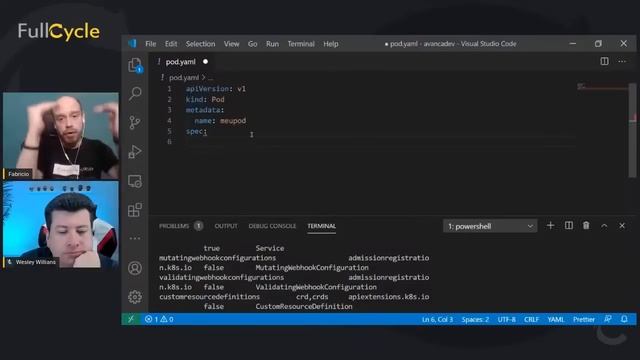This screenshot has height=360, width=640.
Task: Show errors count in status bar
Action: pos(151,319)
